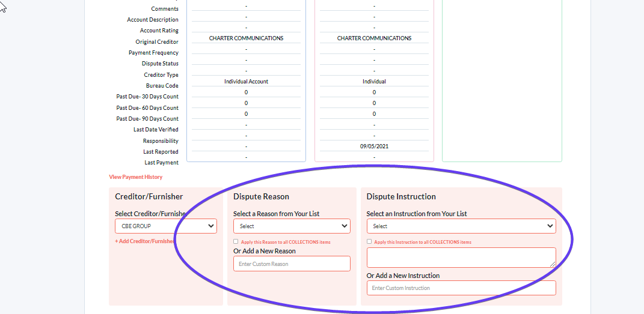
Task: Click CHARTER COMMUNICATIONS in the second bureau column
Action: coord(374,38)
